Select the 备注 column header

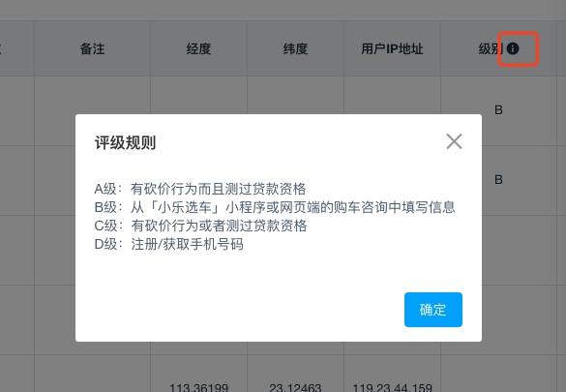[x=93, y=48]
